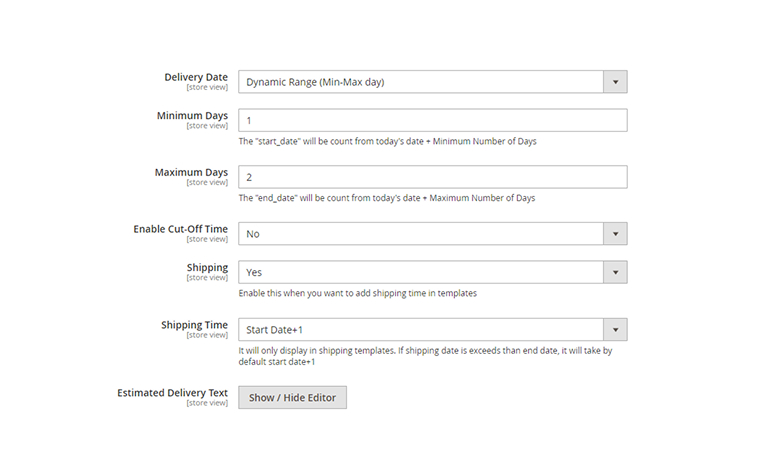Click the 'Minimum Days' field label
The image size is (782, 473).
(x=192, y=116)
